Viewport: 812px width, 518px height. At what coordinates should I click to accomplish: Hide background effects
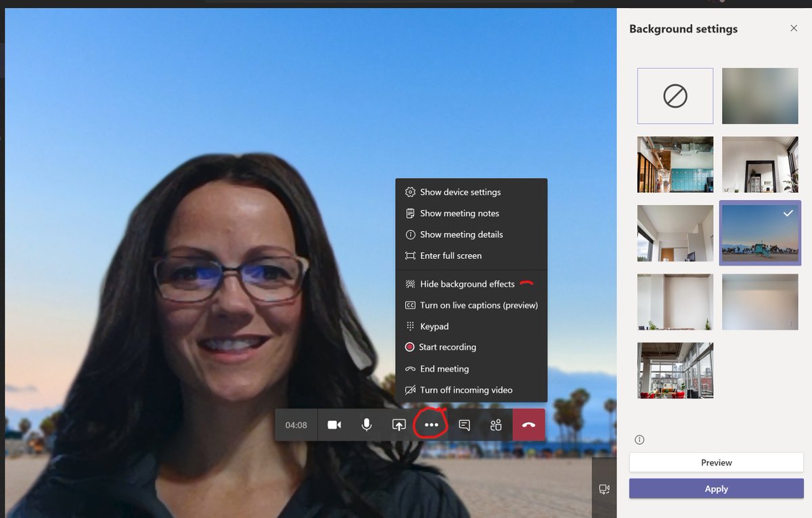point(467,283)
